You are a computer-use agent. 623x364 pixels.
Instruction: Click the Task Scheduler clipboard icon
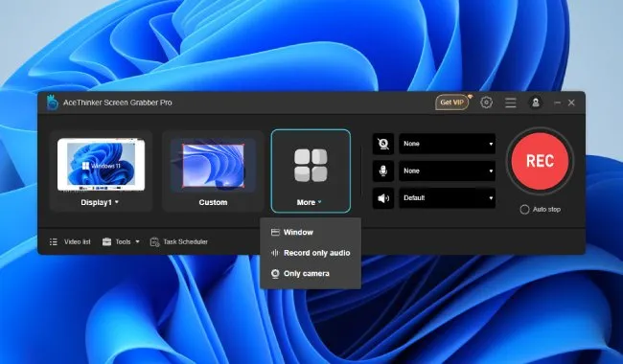pos(154,241)
